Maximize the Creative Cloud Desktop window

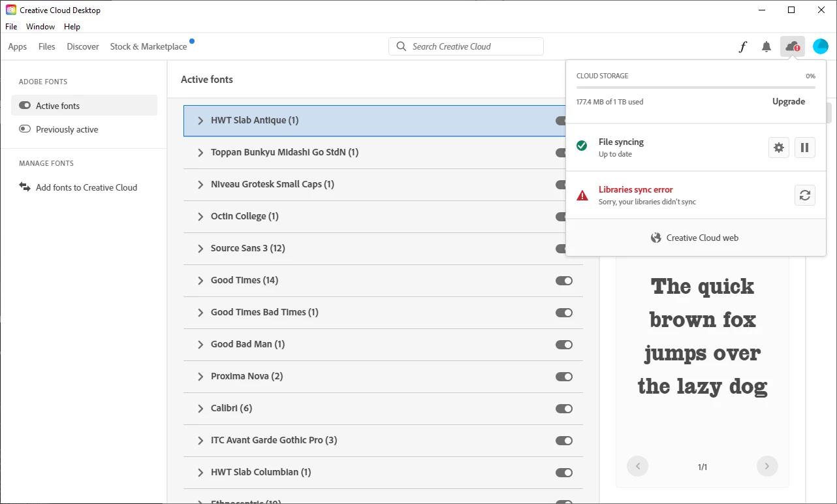(791, 10)
